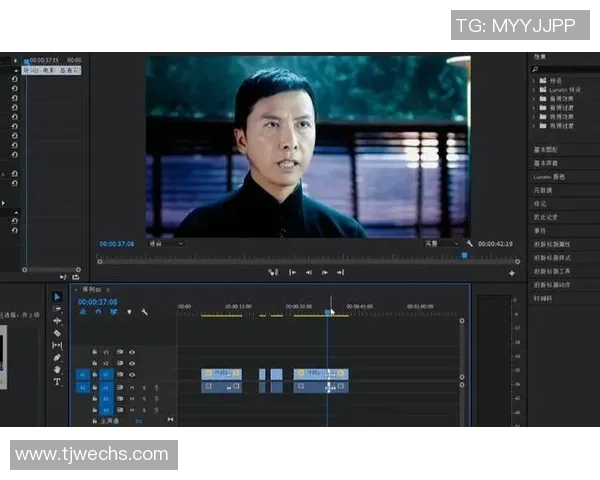Expand the Lumetri 预设 folder
This screenshot has height=480, width=600.
pos(534,90)
